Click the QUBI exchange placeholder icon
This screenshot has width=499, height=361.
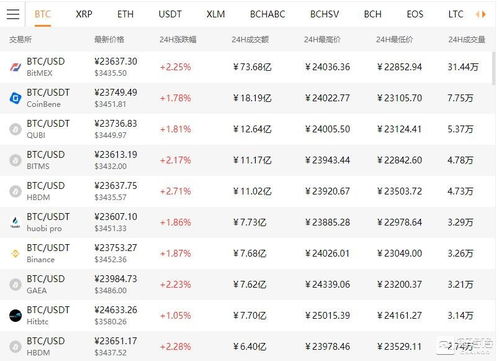[15, 129]
